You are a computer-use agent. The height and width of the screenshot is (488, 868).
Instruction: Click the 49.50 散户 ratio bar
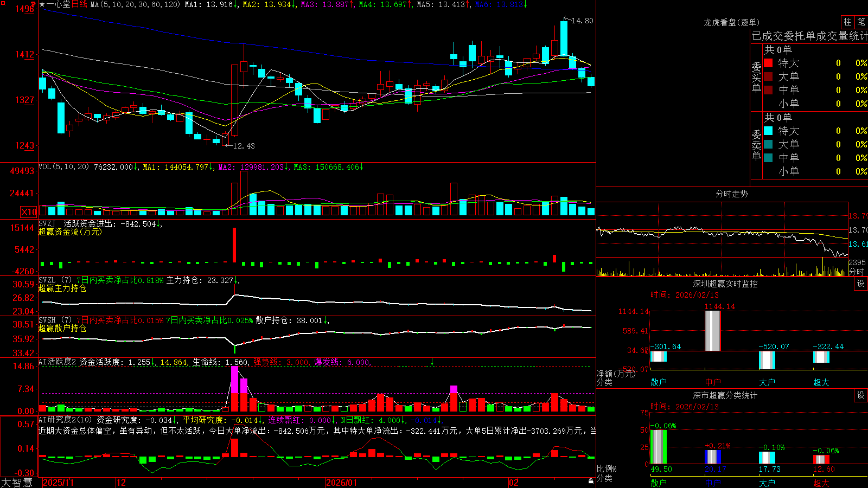pos(659,447)
